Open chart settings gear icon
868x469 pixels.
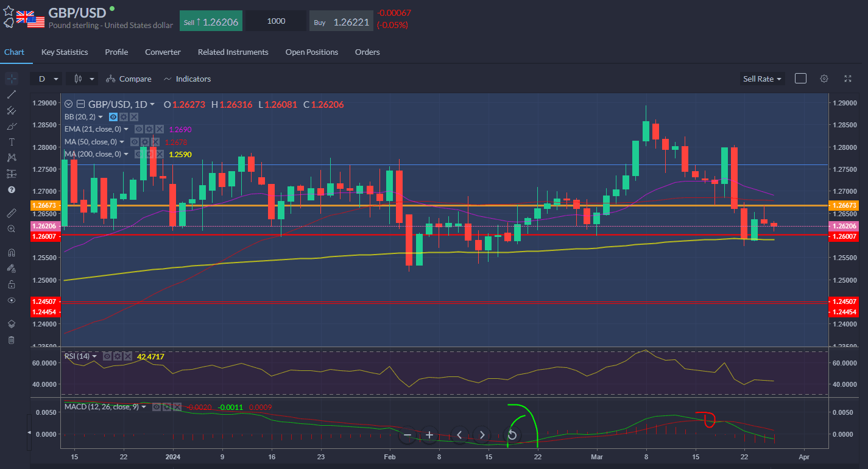click(x=824, y=79)
